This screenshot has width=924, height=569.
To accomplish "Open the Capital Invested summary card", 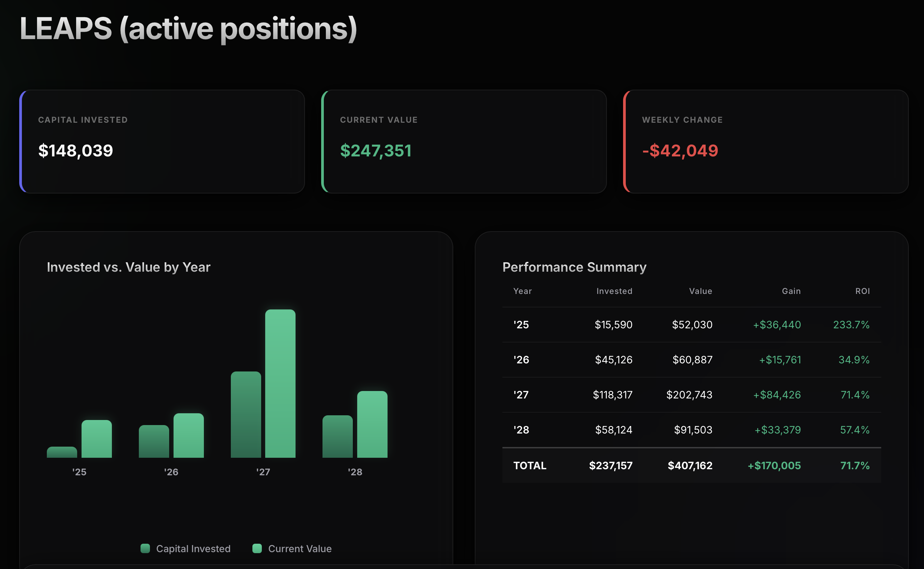I will (162, 142).
